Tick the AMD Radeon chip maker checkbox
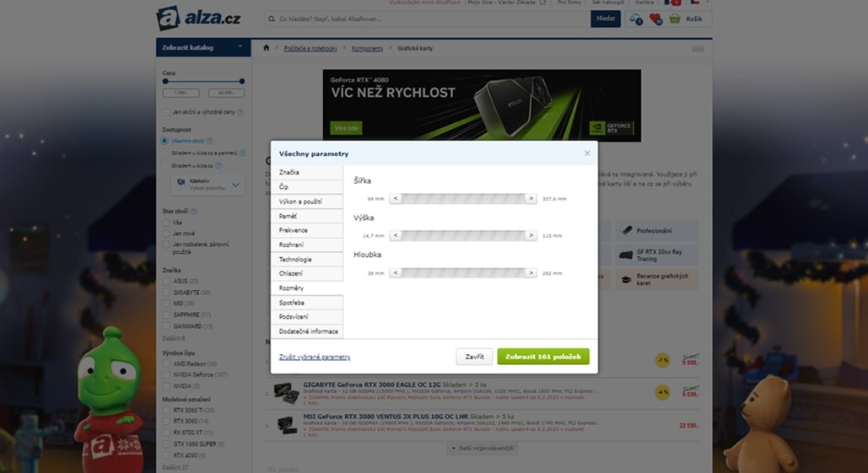Viewport: 868px width, 473px height. point(167,364)
